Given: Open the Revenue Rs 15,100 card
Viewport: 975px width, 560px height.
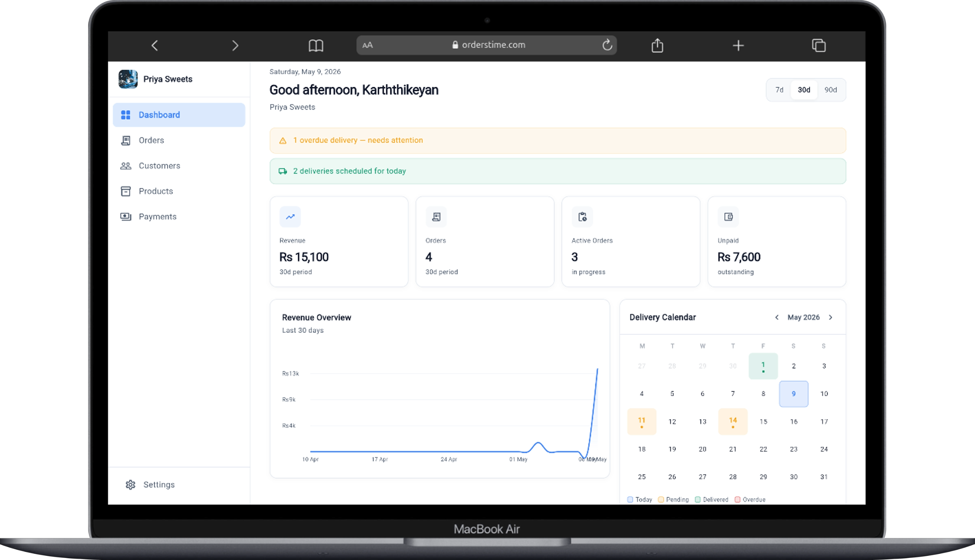Looking at the screenshot, I should (x=339, y=241).
